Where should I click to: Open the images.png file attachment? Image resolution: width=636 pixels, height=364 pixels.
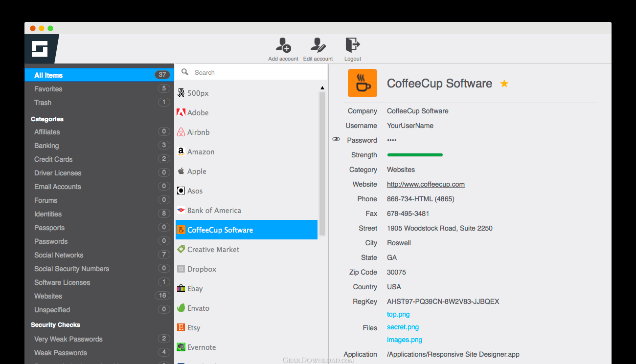405,340
